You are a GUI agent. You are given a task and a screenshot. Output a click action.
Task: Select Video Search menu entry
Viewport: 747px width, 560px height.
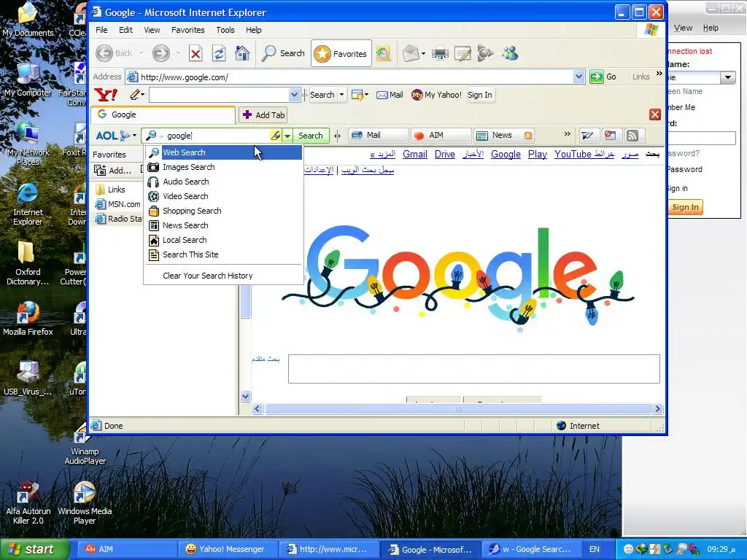224,196
